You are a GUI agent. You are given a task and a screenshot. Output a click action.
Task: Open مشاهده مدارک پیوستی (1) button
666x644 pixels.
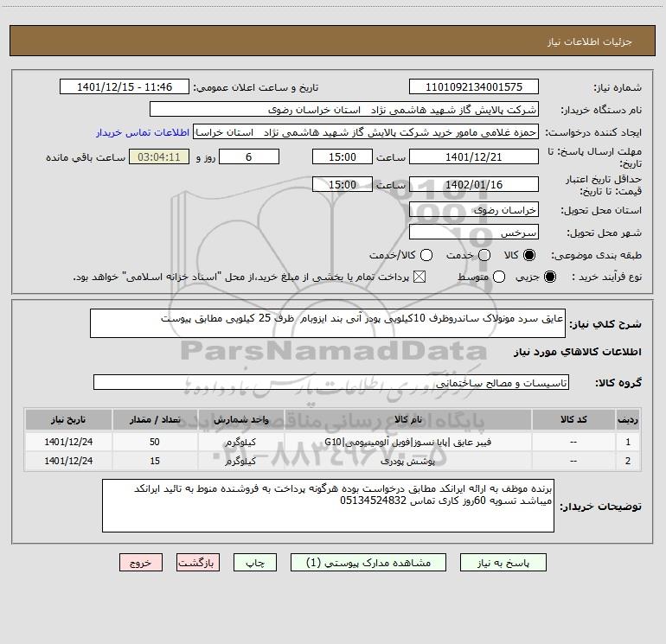pyautogui.click(x=368, y=563)
